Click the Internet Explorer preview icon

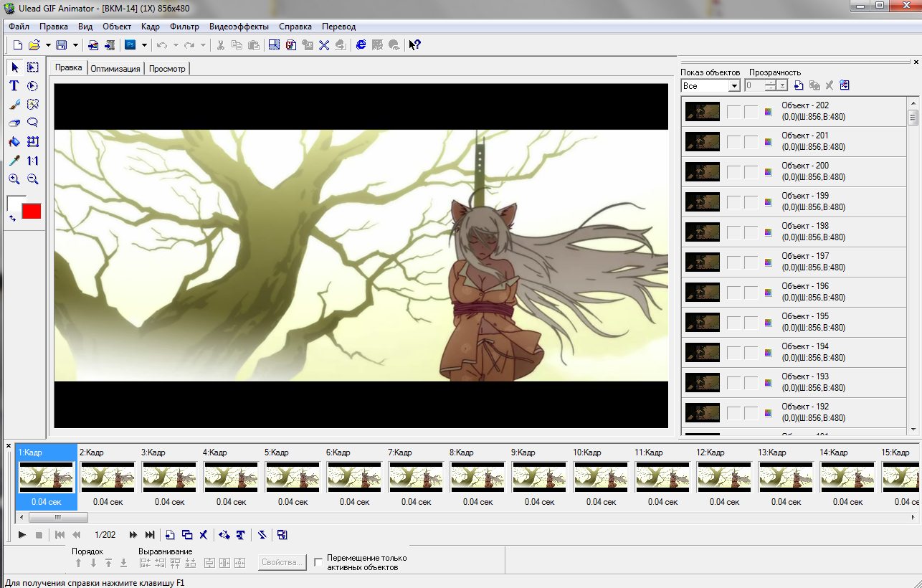pos(361,45)
